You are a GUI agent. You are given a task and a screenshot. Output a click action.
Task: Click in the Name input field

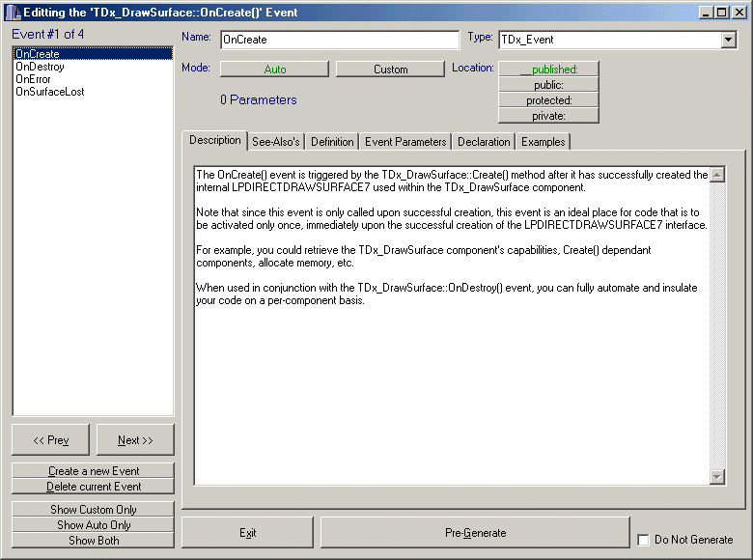pos(339,40)
